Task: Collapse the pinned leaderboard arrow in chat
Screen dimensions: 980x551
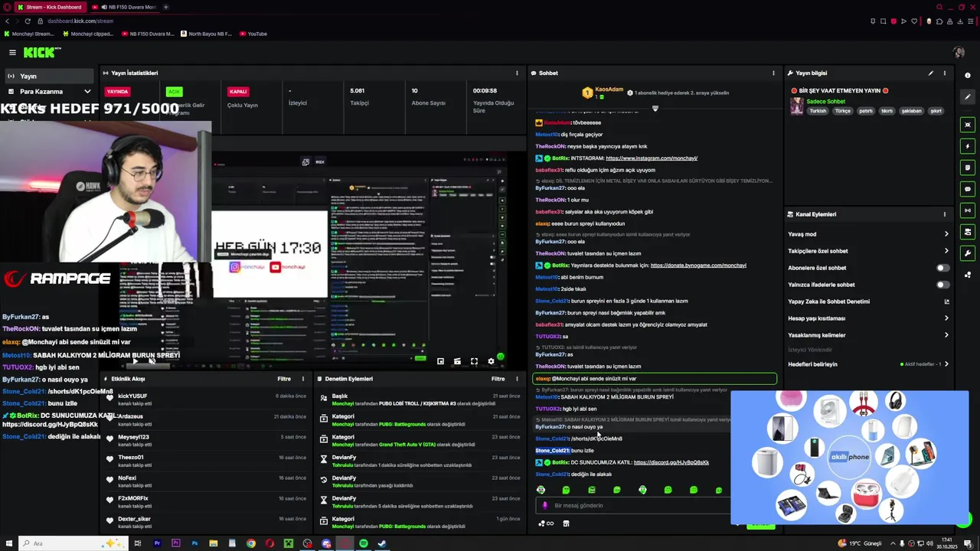Action: 655,108
